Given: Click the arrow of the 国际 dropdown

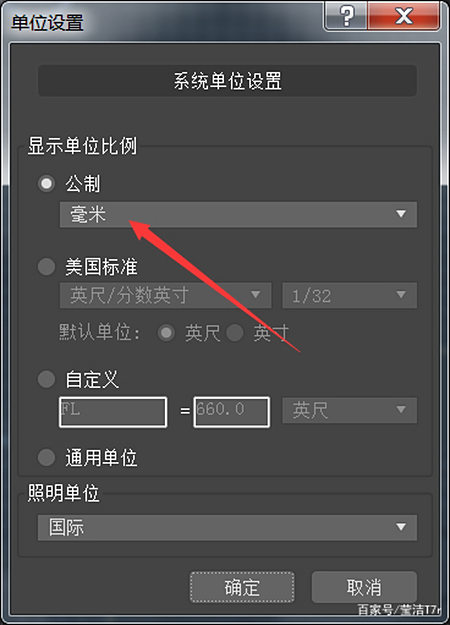Looking at the screenshot, I should pos(401,528).
